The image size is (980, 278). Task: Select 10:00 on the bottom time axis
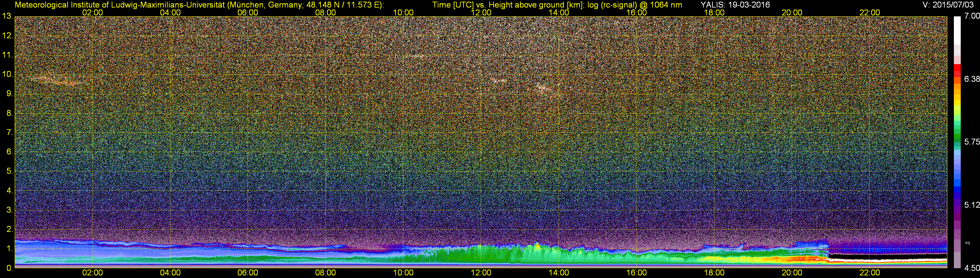pos(403,273)
